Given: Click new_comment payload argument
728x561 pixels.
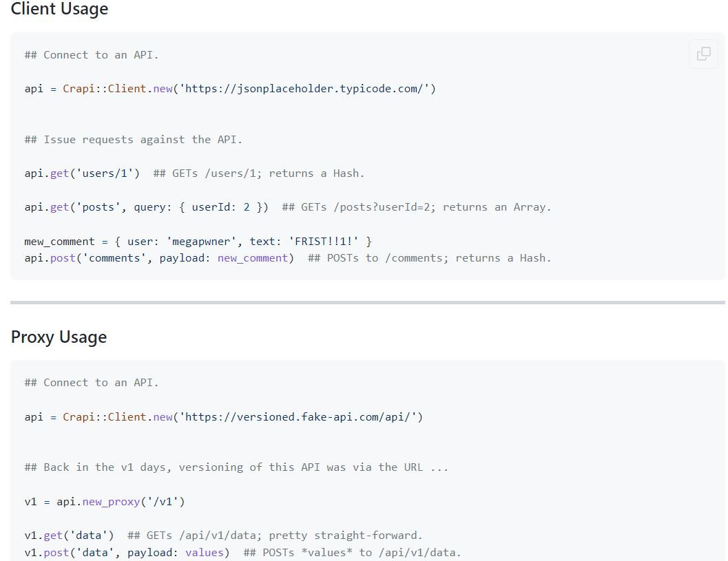Looking at the screenshot, I should point(253,258).
